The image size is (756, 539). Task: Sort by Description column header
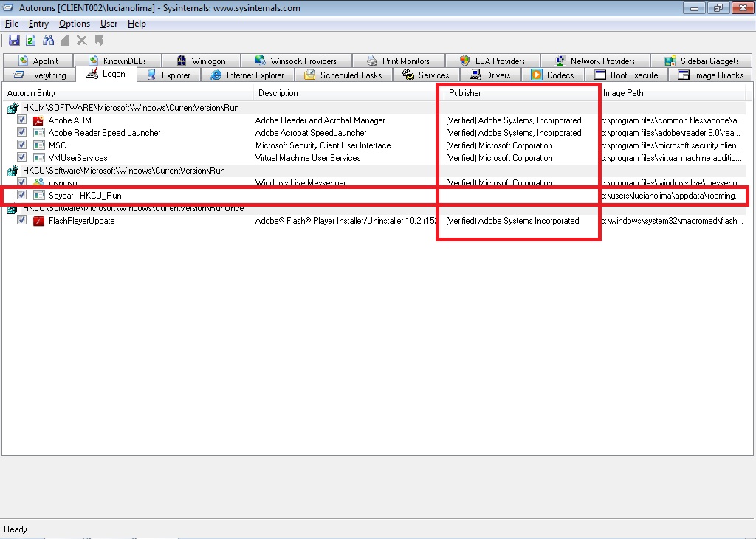(x=348, y=93)
